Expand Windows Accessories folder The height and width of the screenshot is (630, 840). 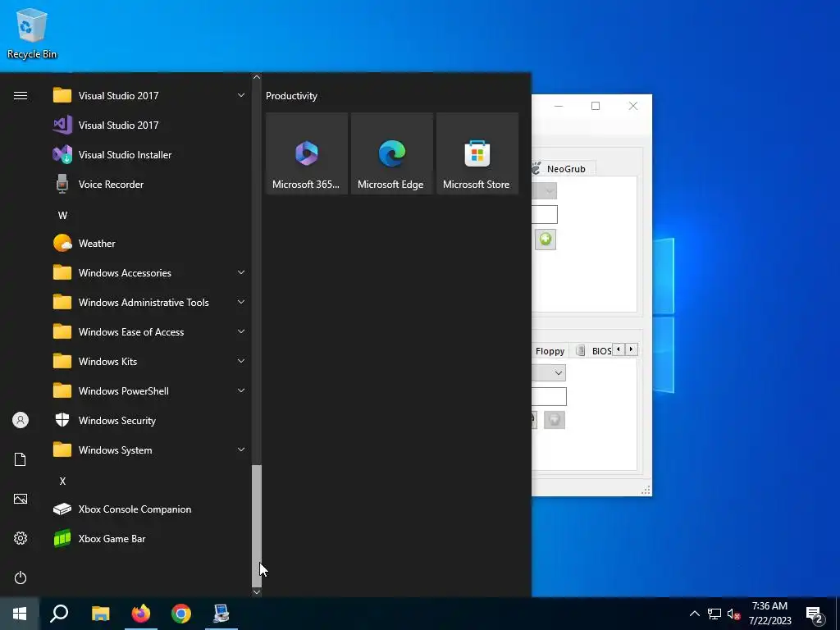pyautogui.click(x=148, y=272)
